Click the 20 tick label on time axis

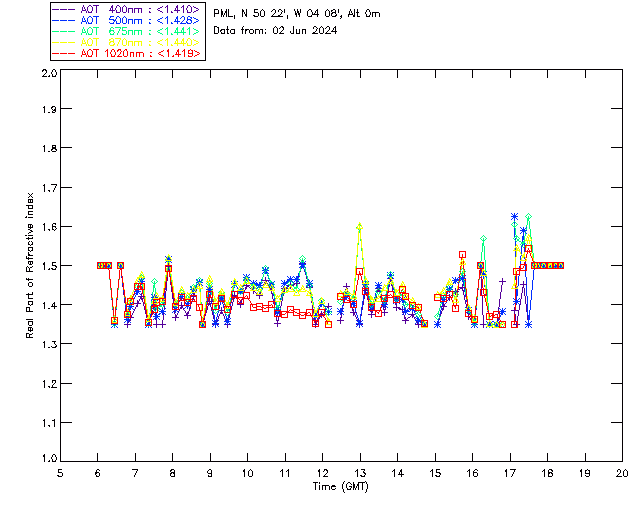pos(622,473)
